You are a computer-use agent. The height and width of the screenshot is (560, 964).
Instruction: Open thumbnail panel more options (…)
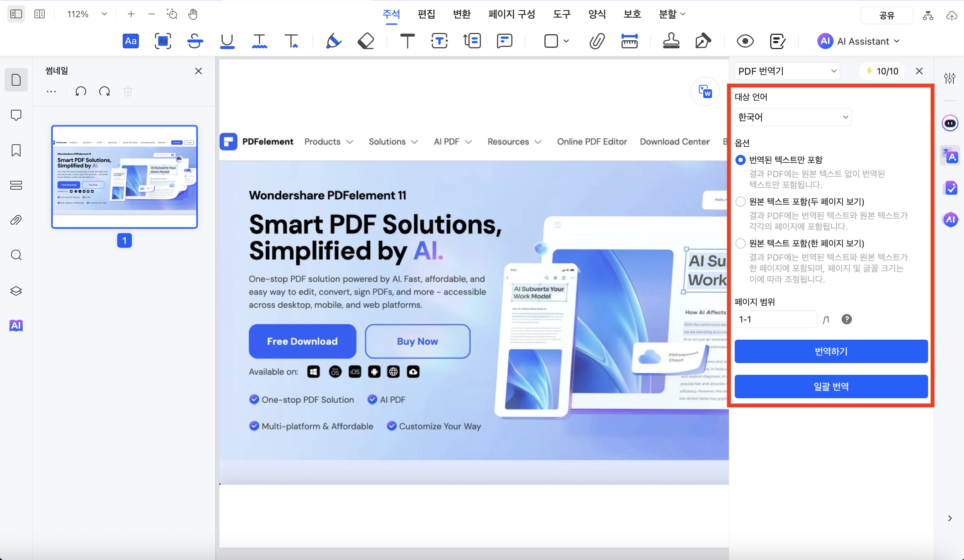click(51, 92)
